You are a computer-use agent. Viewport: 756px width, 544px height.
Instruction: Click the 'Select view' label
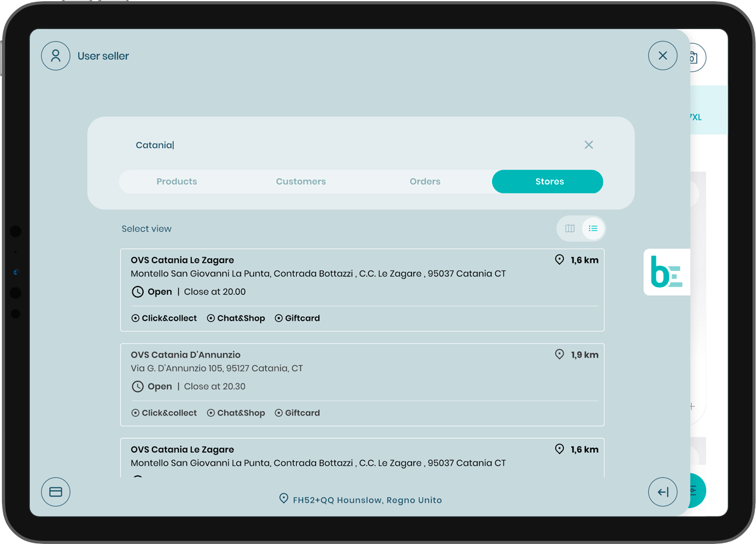[x=146, y=229]
